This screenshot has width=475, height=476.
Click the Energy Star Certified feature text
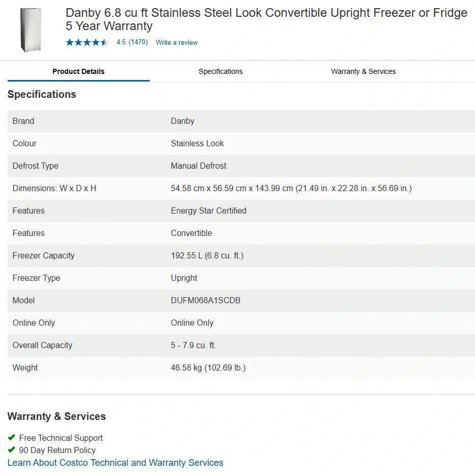point(209,210)
